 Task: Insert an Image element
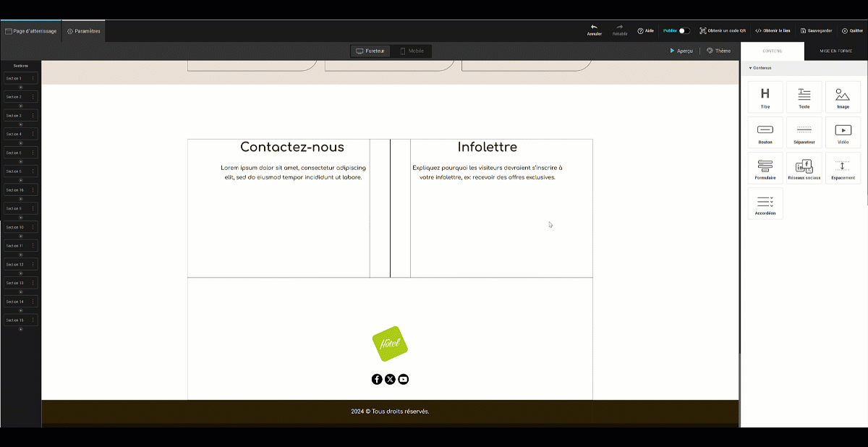843,97
